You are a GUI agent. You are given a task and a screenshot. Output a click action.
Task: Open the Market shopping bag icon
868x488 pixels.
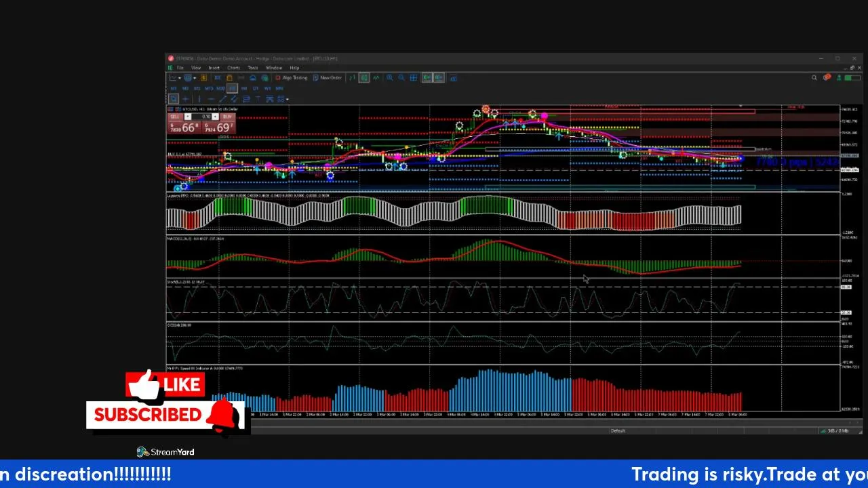(x=230, y=78)
